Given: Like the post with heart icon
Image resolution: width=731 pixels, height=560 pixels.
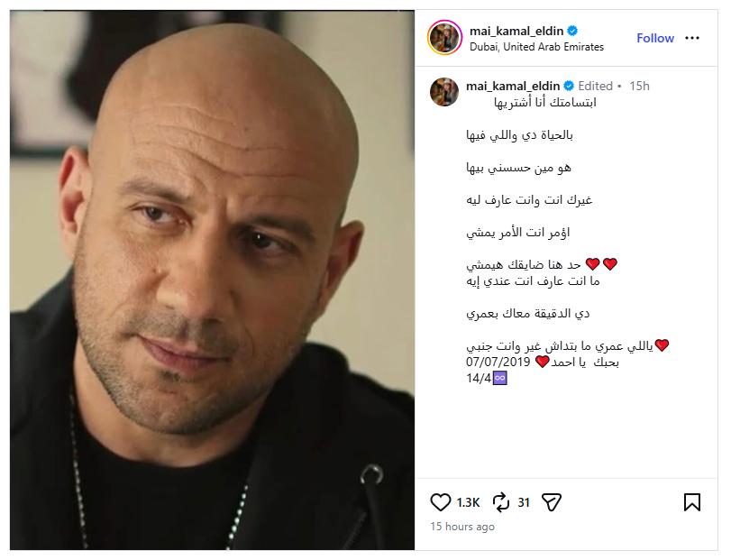Looking at the screenshot, I should (x=440, y=502).
